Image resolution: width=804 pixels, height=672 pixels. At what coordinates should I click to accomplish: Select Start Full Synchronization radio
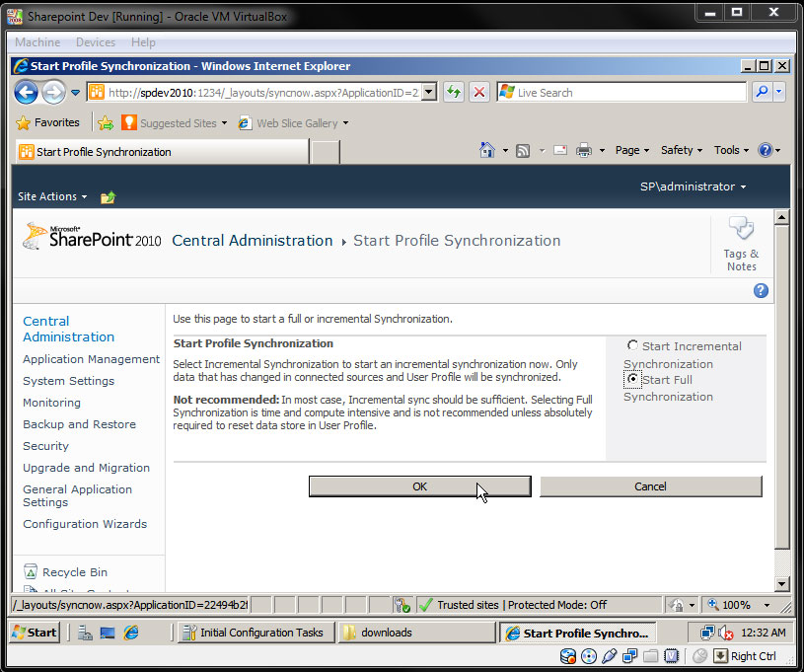(x=632, y=379)
